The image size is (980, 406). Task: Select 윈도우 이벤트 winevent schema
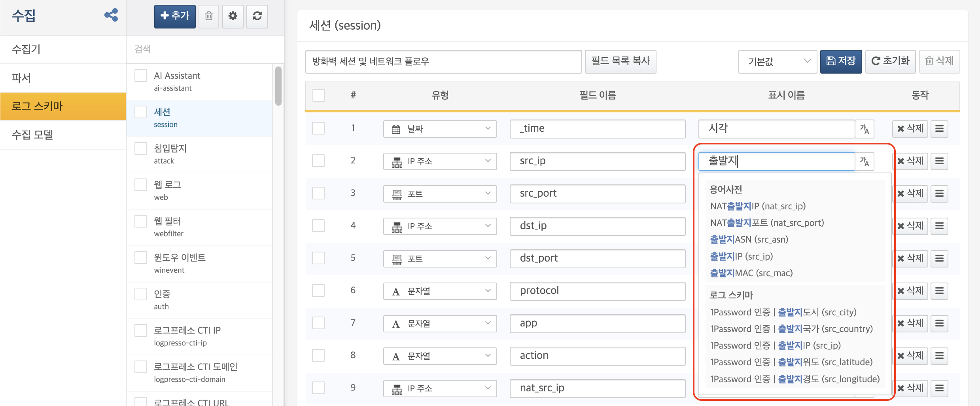pos(199,263)
